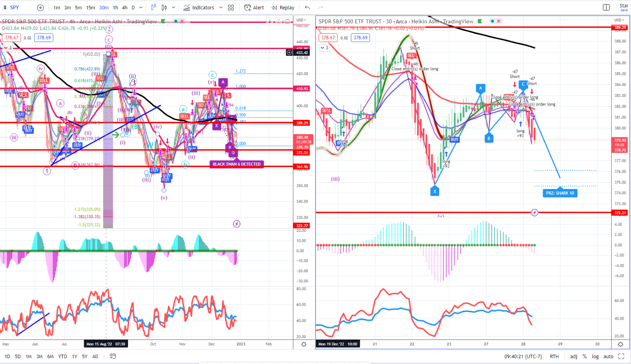Select the YTD date range
This screenshot has width=631, height=364.
(63, 356)
